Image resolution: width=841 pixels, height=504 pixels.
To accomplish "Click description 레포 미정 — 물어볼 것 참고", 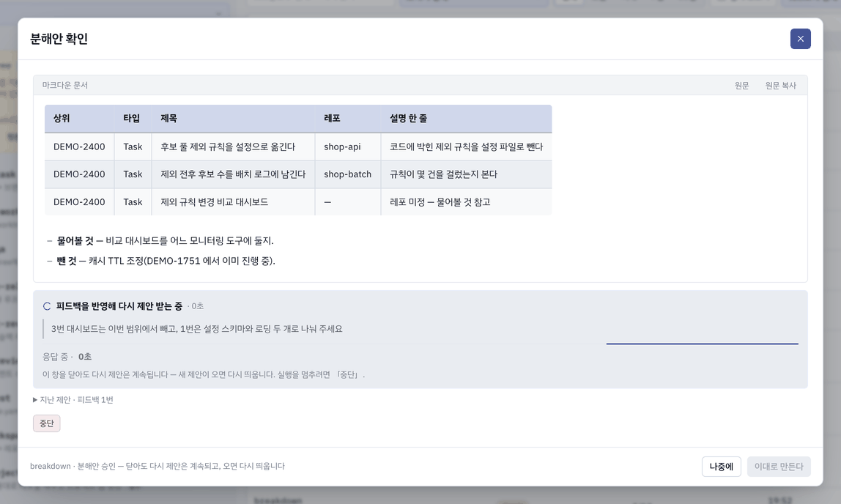I will click(x=440, y=202).
